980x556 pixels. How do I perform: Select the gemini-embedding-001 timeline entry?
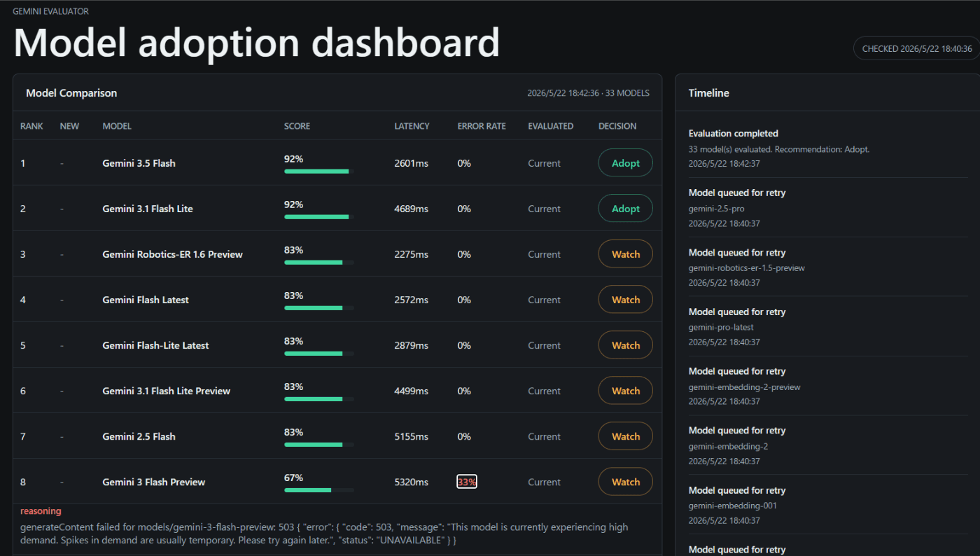(x=828, y=506)
